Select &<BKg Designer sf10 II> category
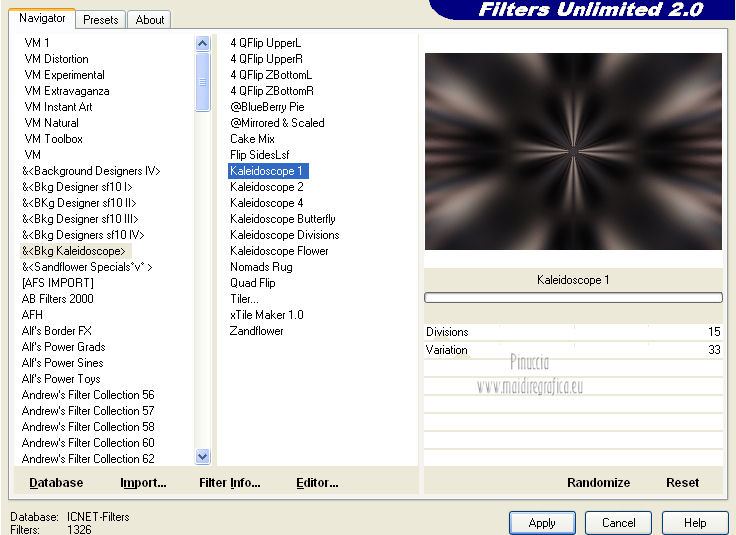Screen dimensions: 736x535 pos(79,203)
